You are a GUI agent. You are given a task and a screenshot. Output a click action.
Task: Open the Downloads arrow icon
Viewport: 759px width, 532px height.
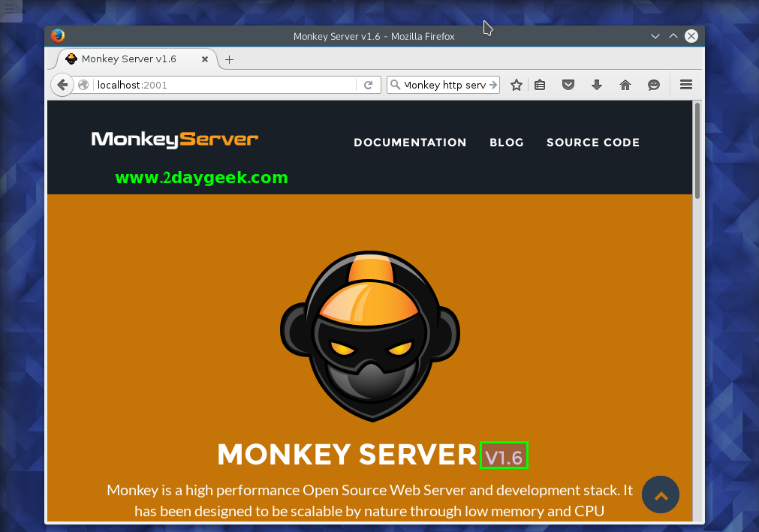point(597,86)
